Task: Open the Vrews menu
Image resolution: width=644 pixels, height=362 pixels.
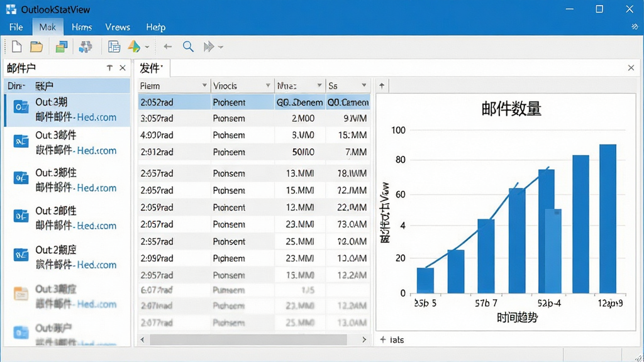Action: (118, 27)
